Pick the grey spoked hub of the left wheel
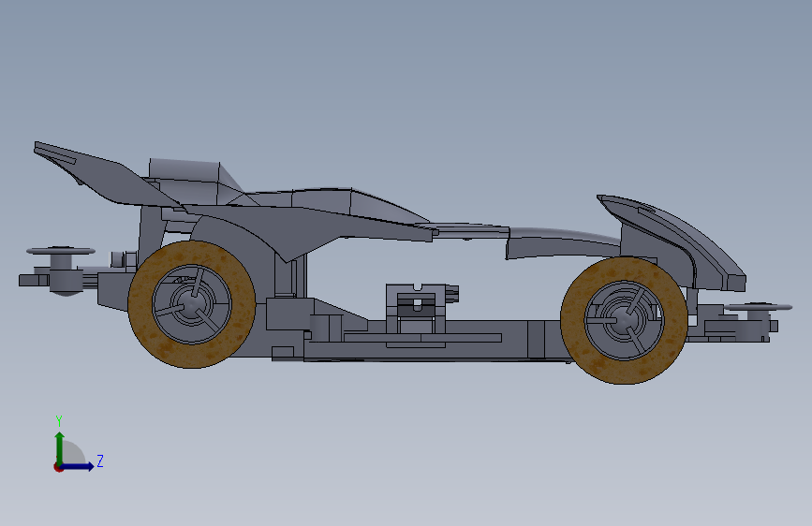The width and height of the screenshot is (812, 526). [192, 304]
